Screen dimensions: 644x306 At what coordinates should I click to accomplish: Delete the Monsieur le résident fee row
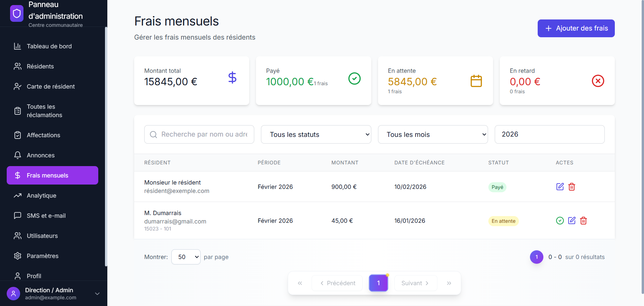click(572, 187)
